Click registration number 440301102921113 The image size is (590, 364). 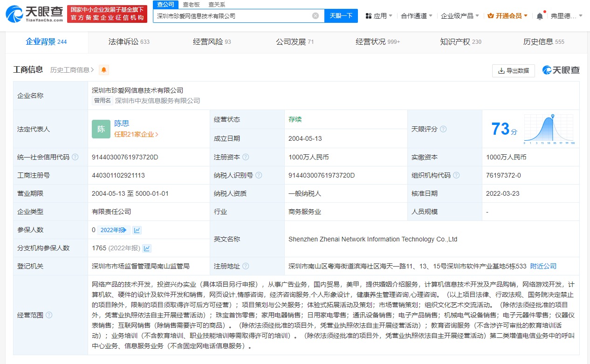pos(118,175)
